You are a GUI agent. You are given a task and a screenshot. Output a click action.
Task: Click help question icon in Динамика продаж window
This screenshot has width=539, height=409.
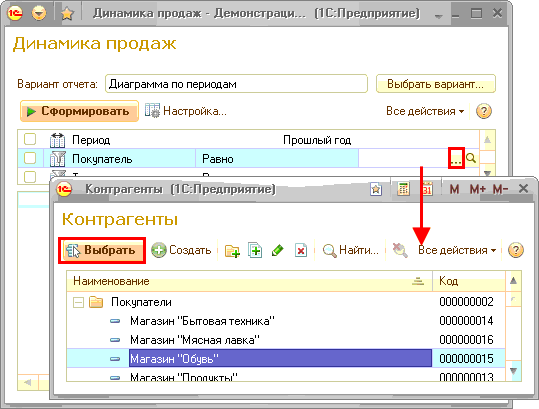(x=484, y=111)
